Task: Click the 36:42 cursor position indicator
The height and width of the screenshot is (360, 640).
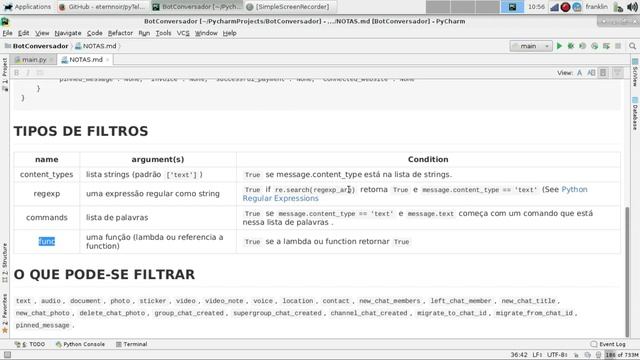Action: point(519,355)
